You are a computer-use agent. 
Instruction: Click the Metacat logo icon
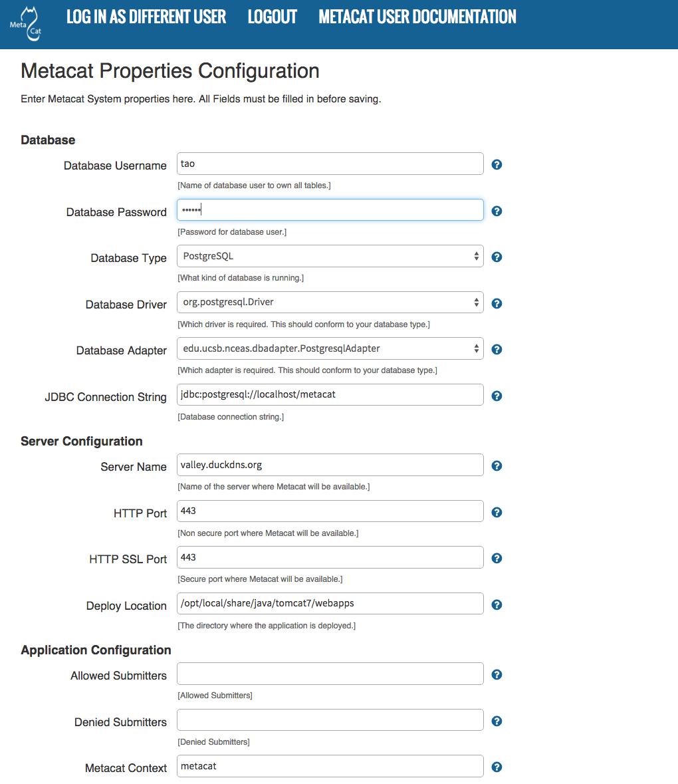click(25, 25)
